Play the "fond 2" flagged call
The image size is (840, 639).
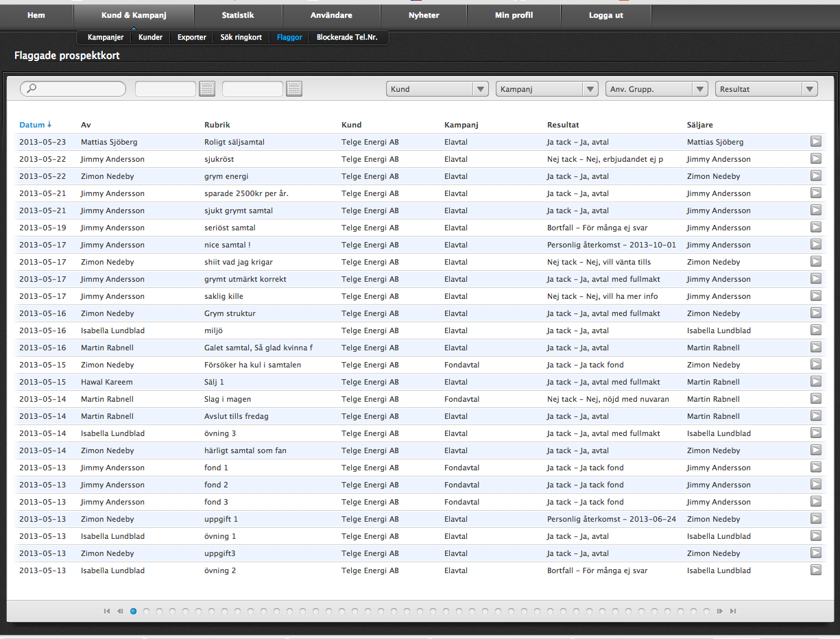[815, 484]
